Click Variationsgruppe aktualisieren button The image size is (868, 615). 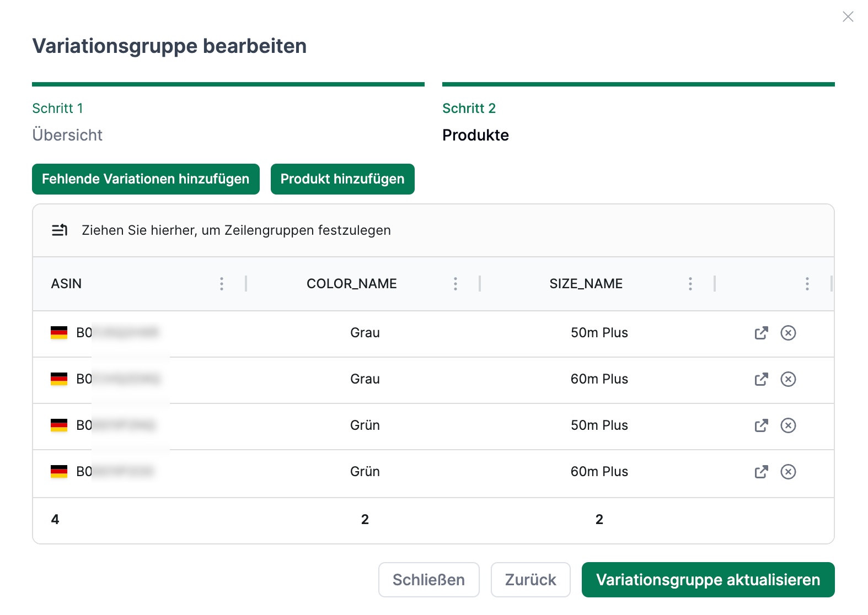[x=708, y=580]
